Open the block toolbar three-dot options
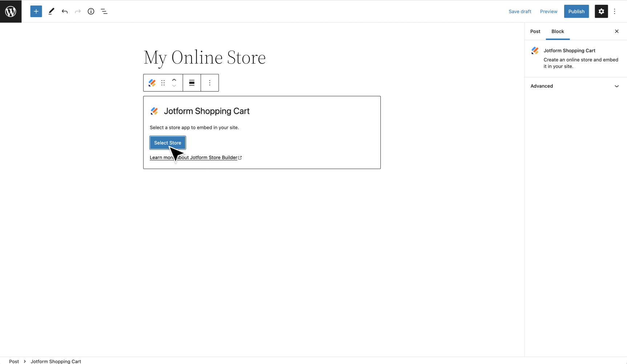The width and height of the screenshot is (627, 364). 210,83
